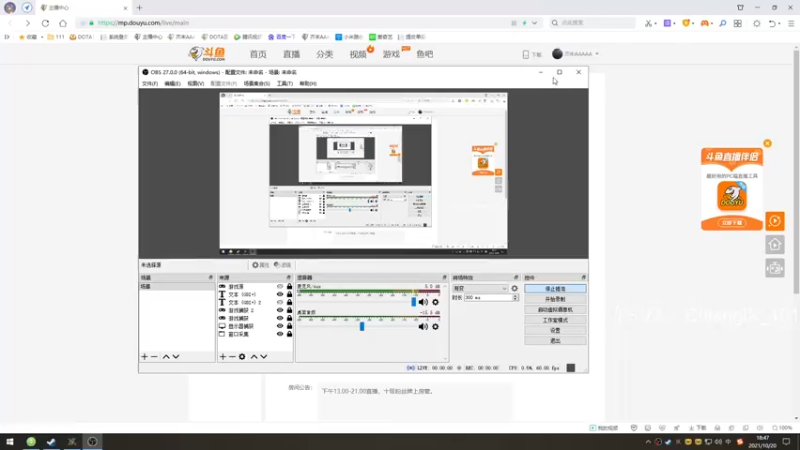Open OBS 帮助(H) menu

tap(308, 83)
